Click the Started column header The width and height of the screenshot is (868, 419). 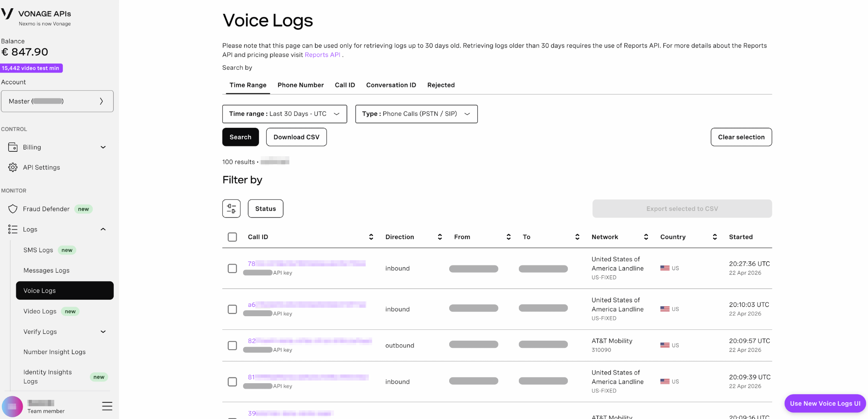pyautogui.click(x=741, y=237)
